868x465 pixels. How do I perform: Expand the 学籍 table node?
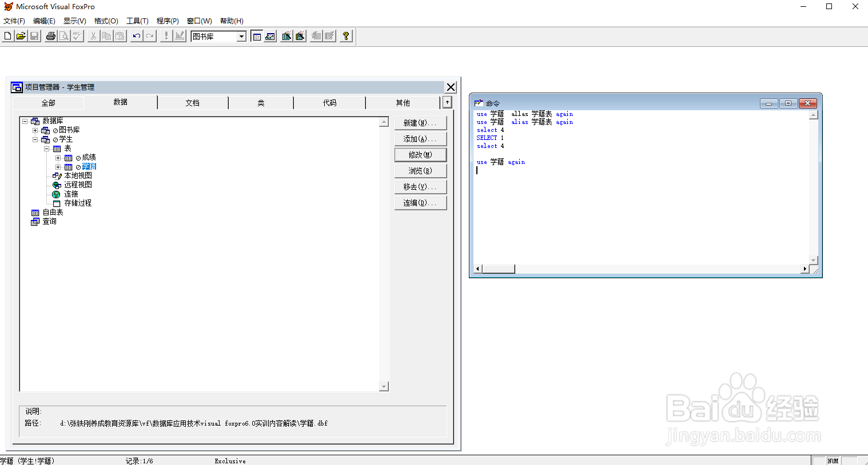click(x=58, y=167)
